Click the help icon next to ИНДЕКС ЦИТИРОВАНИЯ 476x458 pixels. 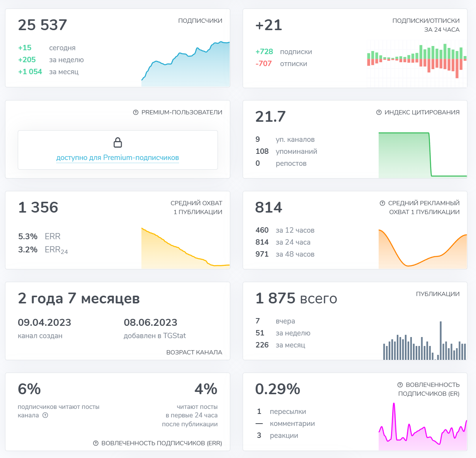tap(379, 112)
